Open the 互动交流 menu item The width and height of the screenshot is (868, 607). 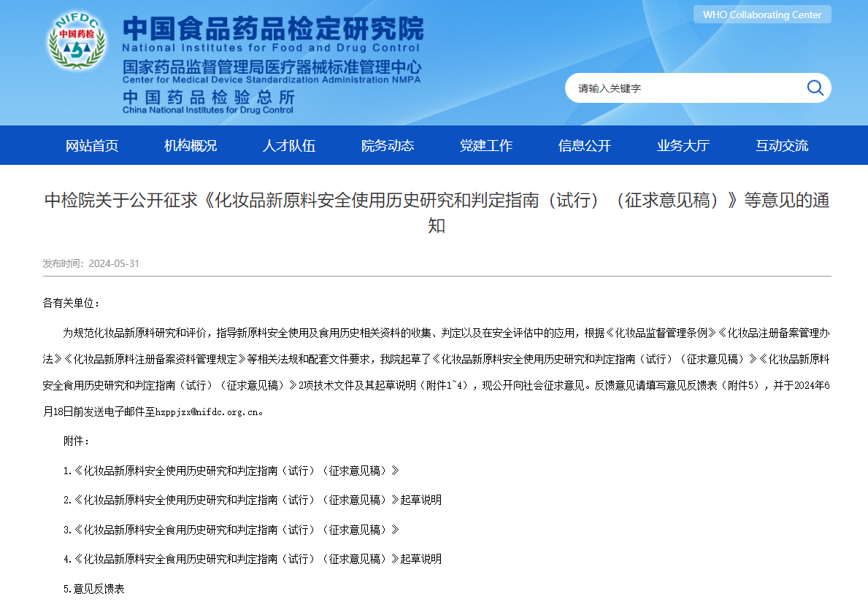tap(782, 145)
